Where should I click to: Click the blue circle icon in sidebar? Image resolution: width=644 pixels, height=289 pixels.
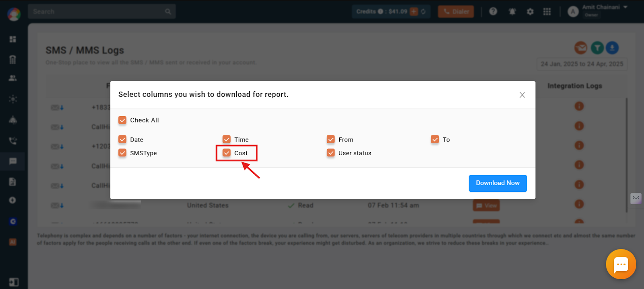[13, 221]
